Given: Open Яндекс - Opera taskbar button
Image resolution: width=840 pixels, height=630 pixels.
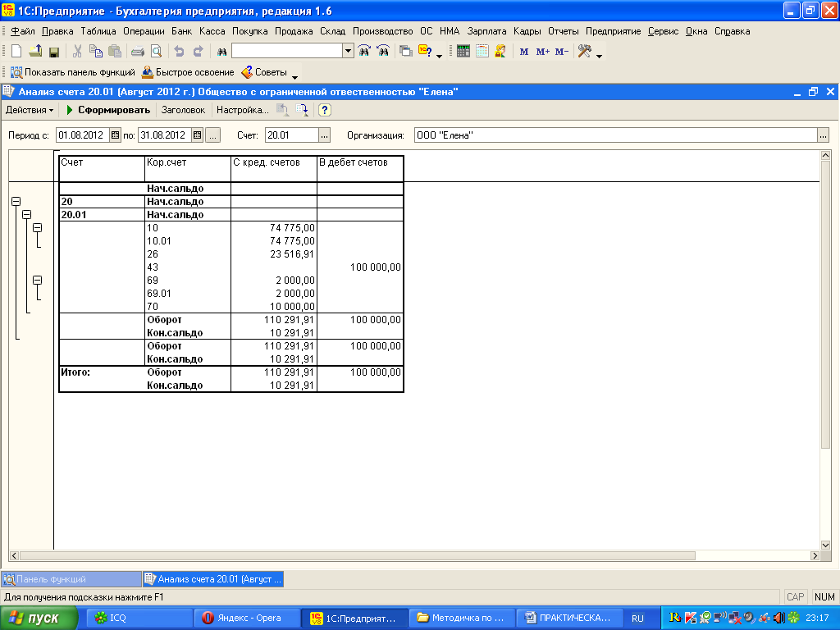Looking at the screenshot, I should click(x=246, y=618).
